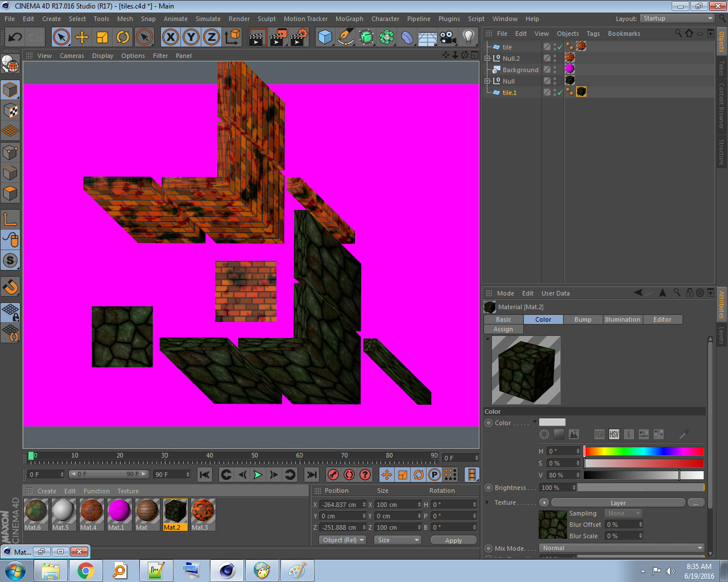Viewport: 728px width, 582px height.
Task: Switch to Edges mode
Action: (x=10, y=173)
